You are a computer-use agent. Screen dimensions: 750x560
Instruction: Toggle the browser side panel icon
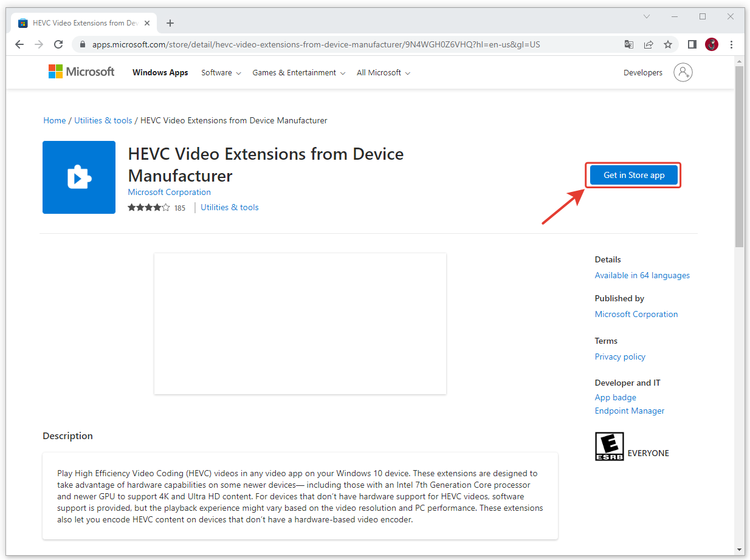click(x=692, y=44)
